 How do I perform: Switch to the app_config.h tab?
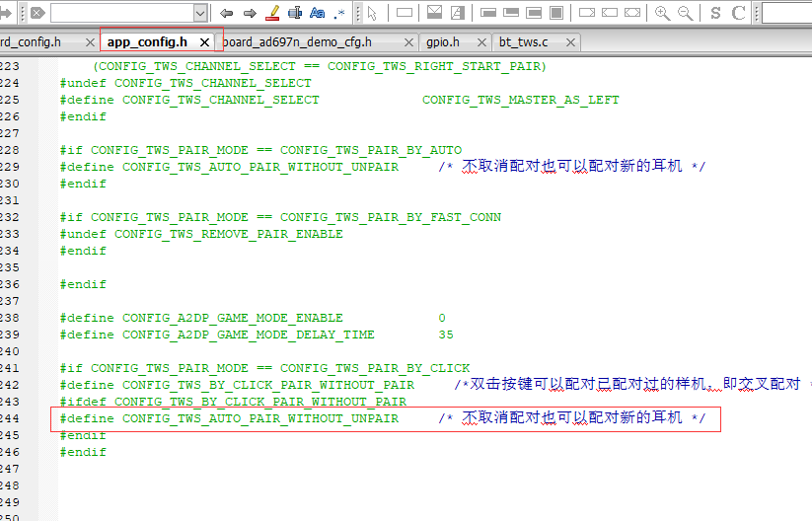147,42
